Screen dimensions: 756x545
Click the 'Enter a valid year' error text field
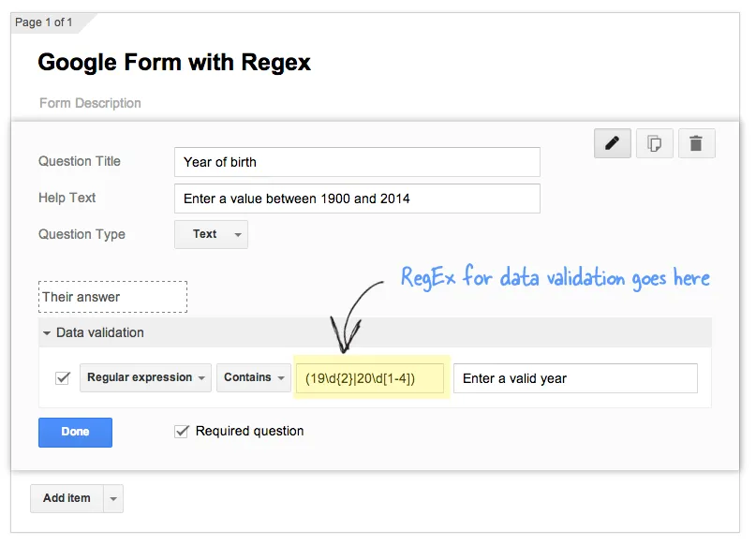point(575,378)
